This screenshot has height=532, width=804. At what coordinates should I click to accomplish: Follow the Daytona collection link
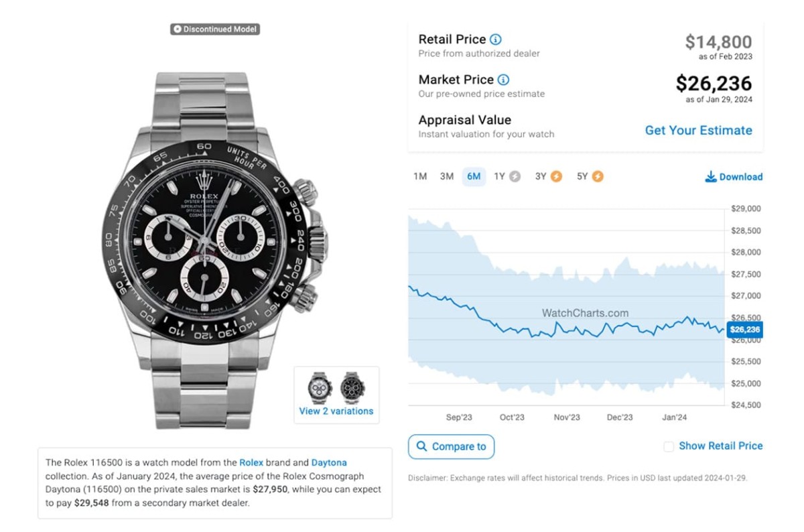coord(329,462)
